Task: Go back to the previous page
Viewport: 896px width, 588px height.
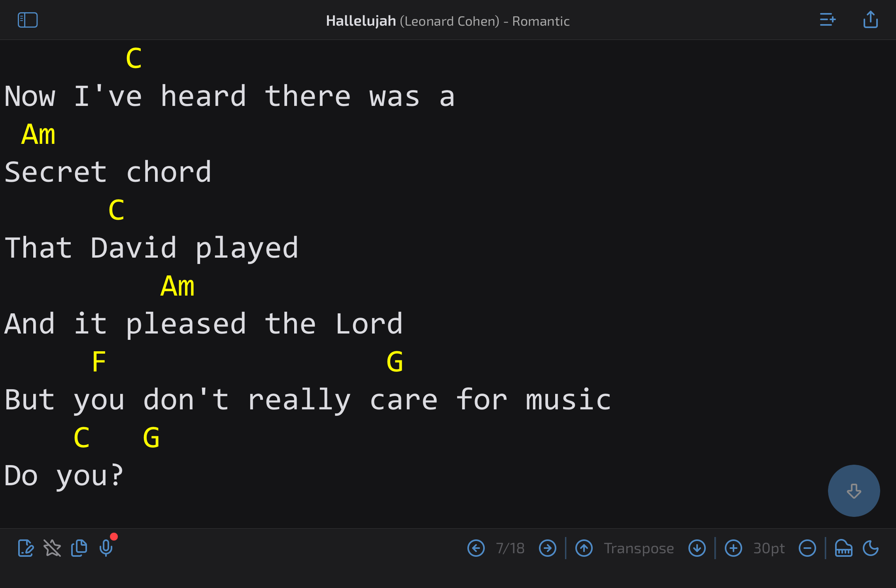Action: pyautogui.click(x=476, y=548)
